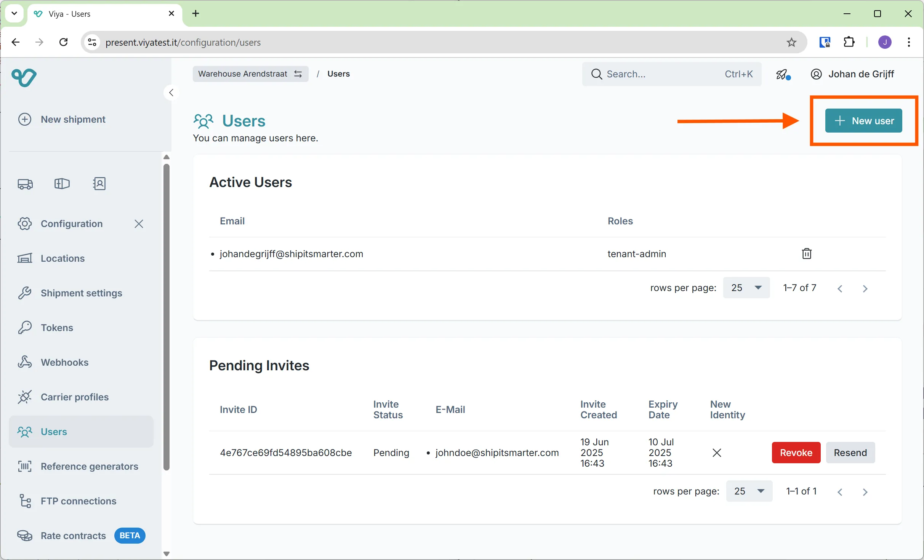Viewport: 924px width, 560px height.
Task: Click inside the Search field
Action: click(648, 74)
